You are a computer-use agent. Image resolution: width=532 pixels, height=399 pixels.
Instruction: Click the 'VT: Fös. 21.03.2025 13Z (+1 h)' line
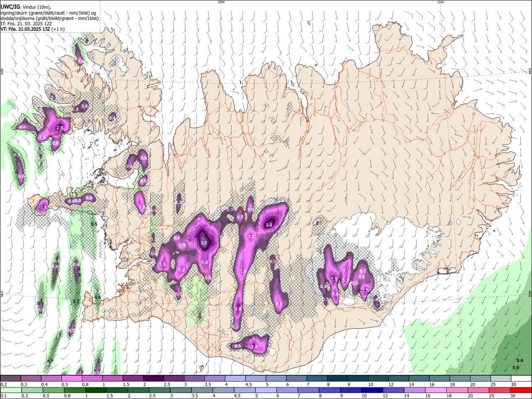pyautogui.click(x=32, y=29)
